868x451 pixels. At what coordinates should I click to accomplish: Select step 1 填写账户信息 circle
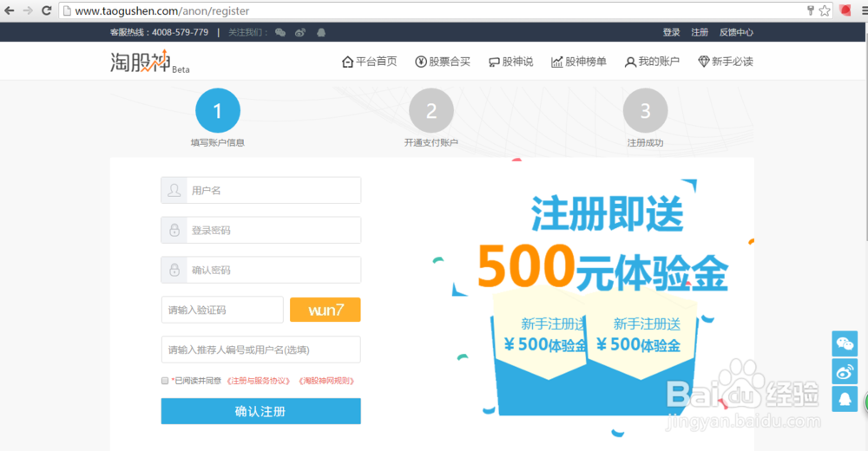218,111
